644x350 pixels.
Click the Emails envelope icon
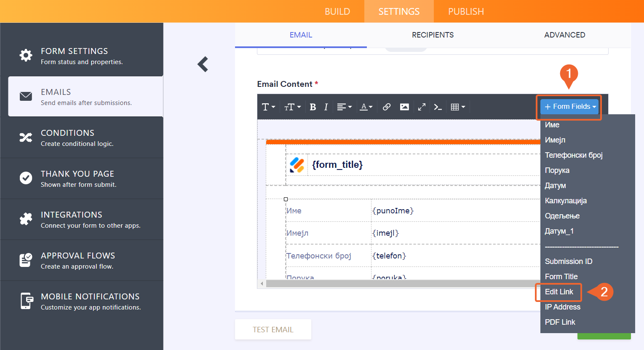click(x=26, y=96)
